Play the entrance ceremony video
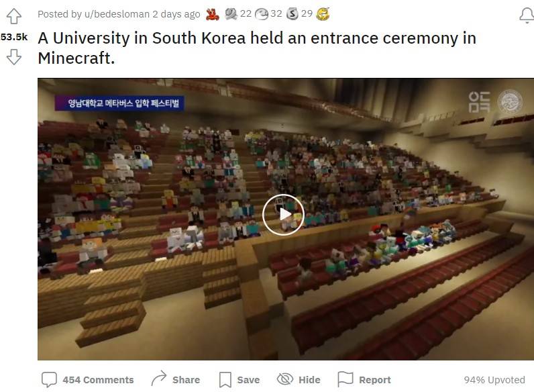534x392 pixels. [283, 214]
